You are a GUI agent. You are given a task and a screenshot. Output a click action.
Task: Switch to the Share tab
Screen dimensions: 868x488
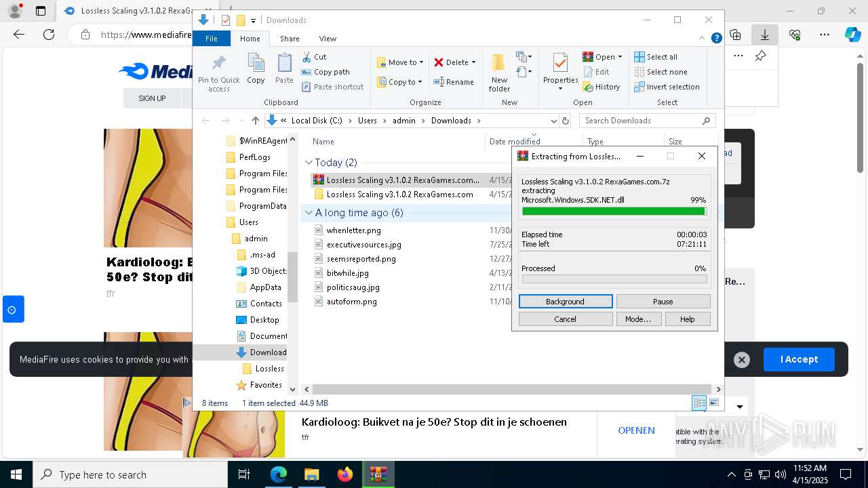pyautogui.click(x=290, y=39)
